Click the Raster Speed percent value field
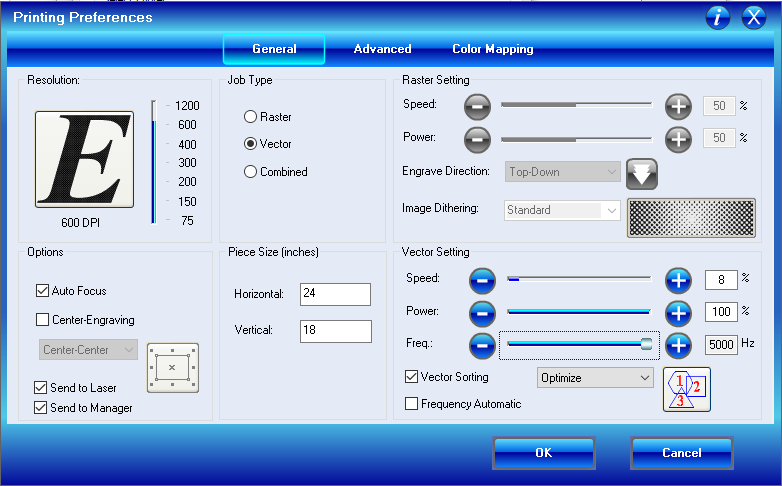 click(719, 106)
